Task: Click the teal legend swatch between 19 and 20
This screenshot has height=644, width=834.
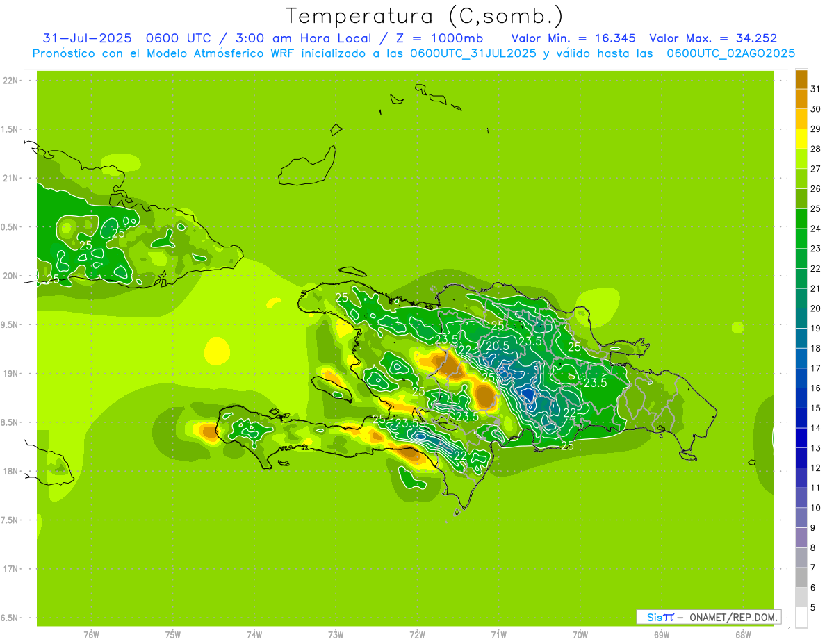Action: point(801,319)
